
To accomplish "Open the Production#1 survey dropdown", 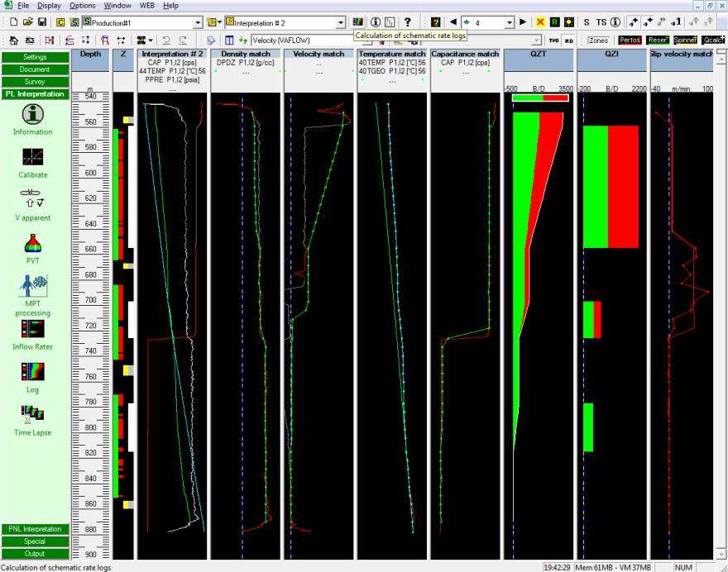I will click(x=198, y=22).
